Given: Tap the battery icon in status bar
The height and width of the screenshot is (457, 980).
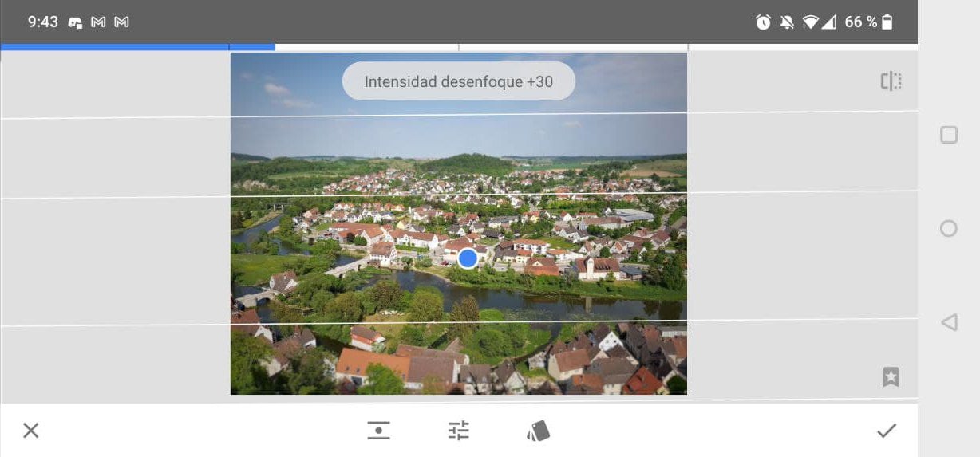Looking at the screenshot, I should point(887,22).
